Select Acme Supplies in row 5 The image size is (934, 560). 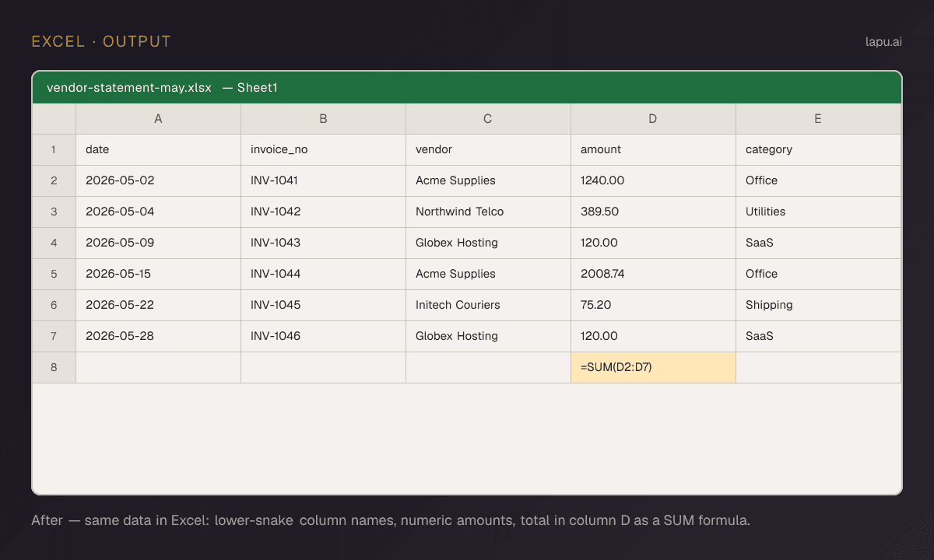489,275
